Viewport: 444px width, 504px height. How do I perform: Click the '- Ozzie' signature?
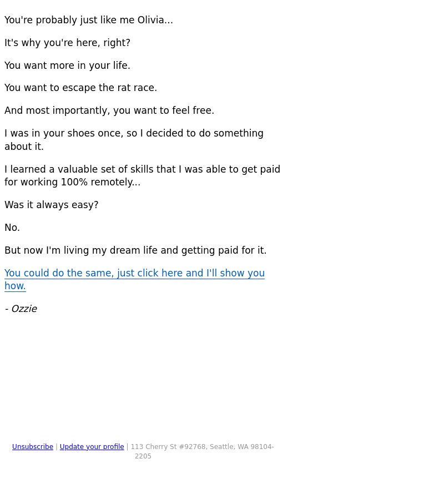click(21, 309)
